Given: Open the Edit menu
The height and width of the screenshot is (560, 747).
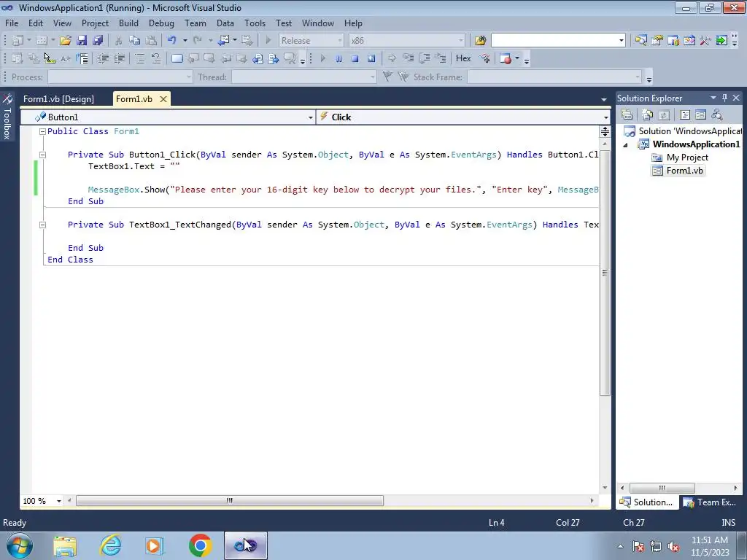Looking at the screenshot, I should [35, 23].
